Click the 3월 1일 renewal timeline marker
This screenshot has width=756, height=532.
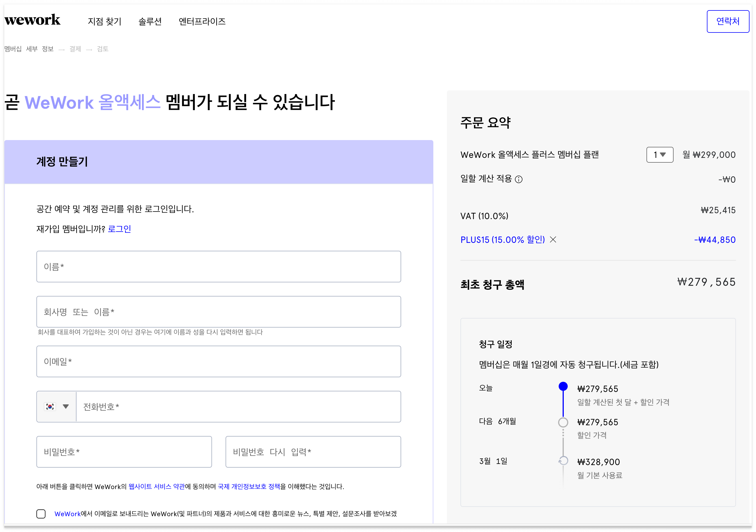click(x=563, y=461)
